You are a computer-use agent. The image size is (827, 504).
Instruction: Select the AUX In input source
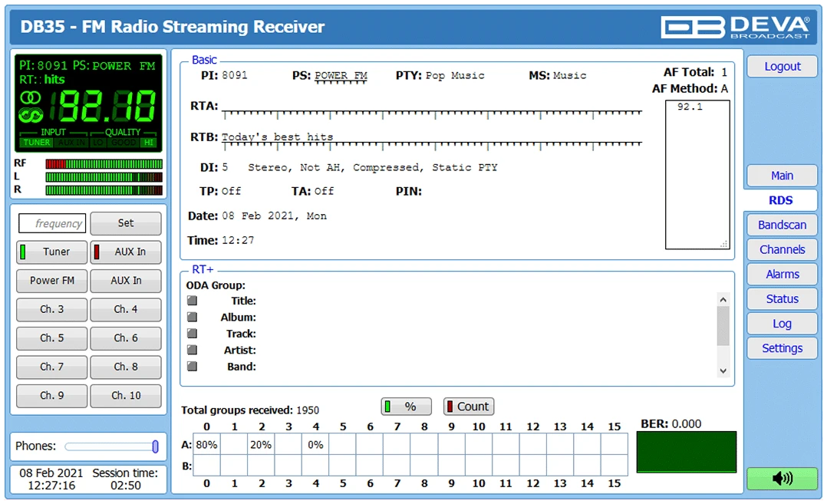[x=126, y=252]
